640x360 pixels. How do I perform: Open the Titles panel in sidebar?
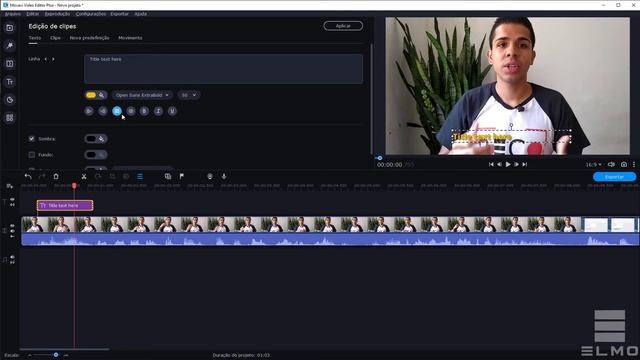pyautogui.click(x=10, y=82)
